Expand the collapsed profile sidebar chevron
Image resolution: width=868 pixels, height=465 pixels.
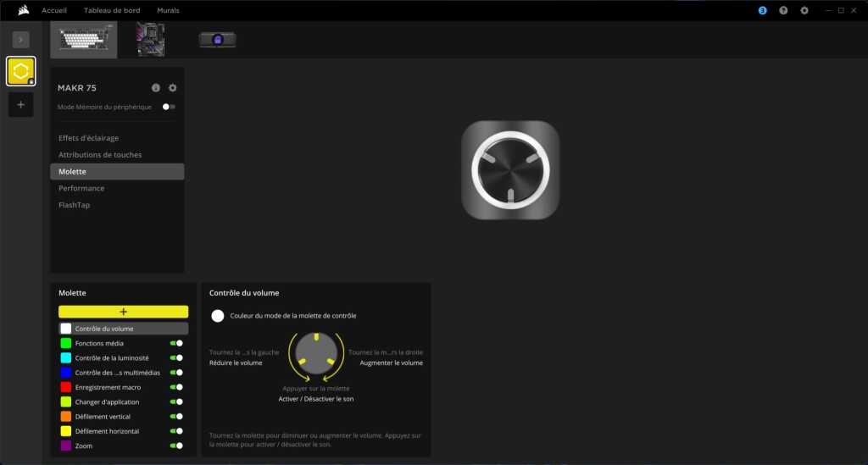[x=21, y=40]
